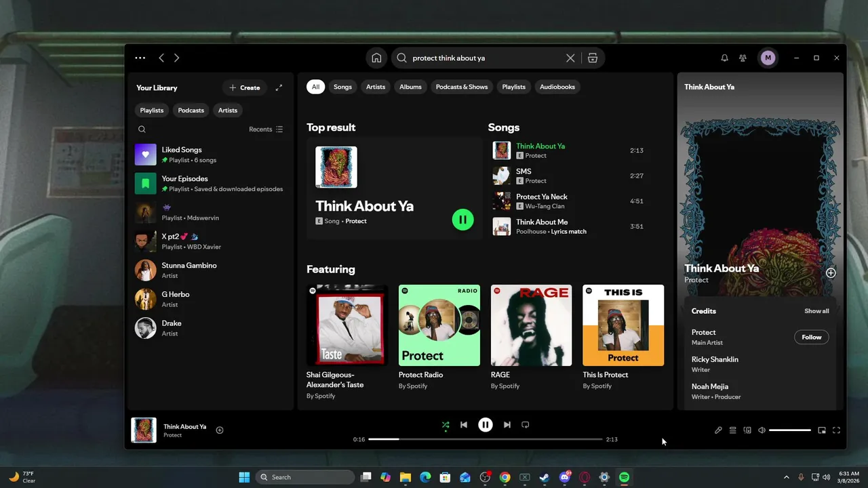Open the RAGE playlist card
The image size is (868, 488).
click(532, 338)
